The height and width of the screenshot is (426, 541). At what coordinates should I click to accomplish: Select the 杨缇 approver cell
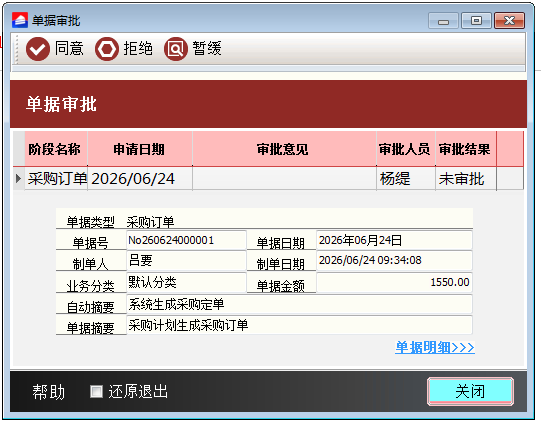pyautogui.click(x=406, y=179)
